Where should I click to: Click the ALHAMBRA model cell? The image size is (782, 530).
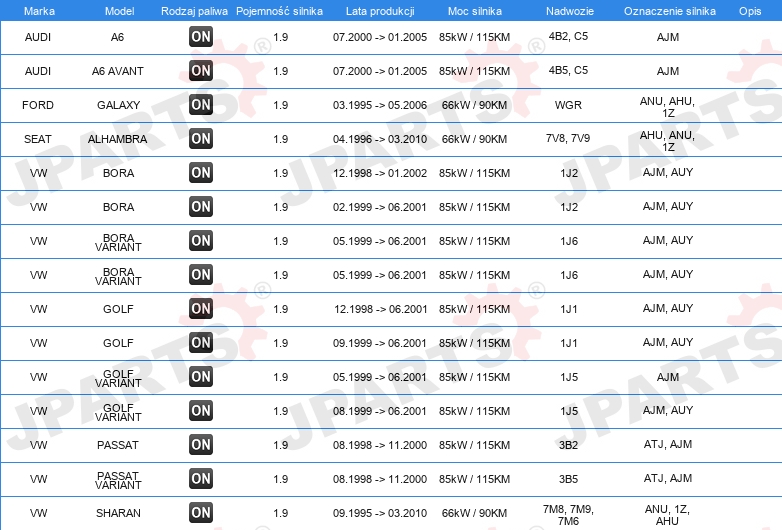coord(118,139)
